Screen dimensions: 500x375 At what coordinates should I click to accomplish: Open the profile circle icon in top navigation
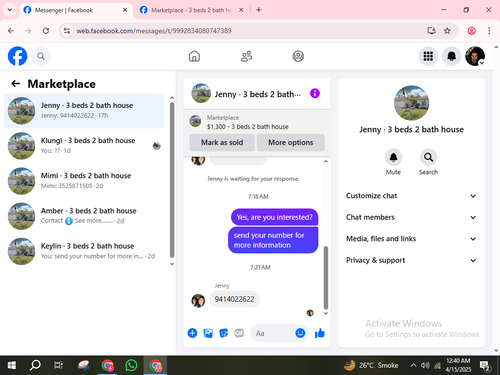coord(298,56)
